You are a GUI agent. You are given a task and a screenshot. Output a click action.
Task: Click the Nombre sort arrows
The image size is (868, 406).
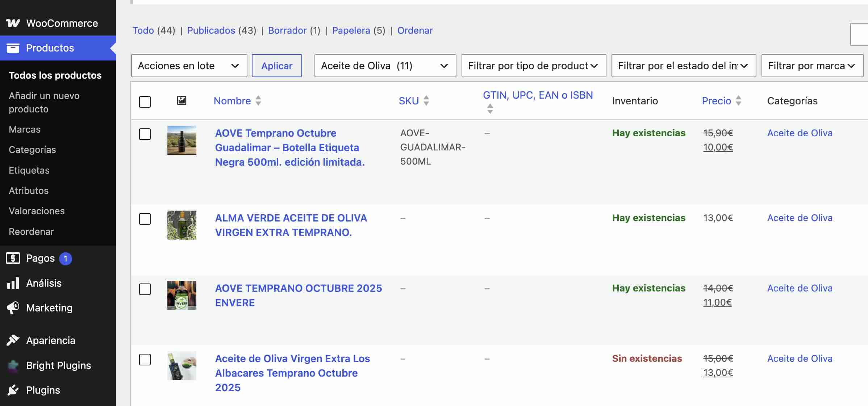point(258,100)
